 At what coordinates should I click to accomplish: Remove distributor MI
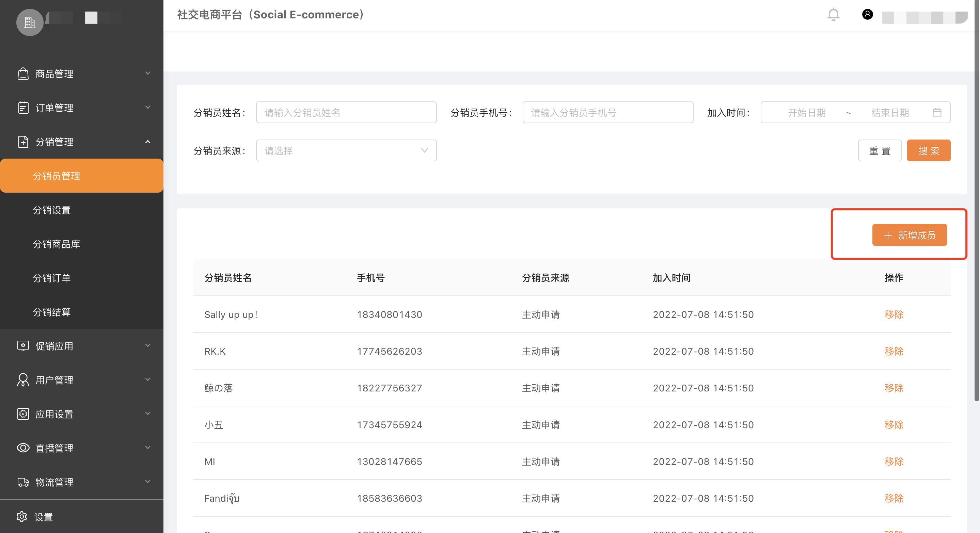[x=894, y=462]
